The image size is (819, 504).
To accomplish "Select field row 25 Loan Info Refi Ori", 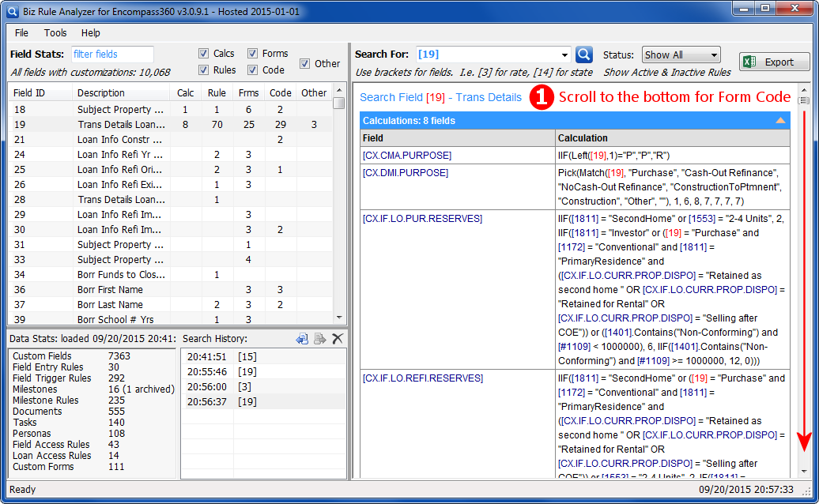I will point(171,170).
